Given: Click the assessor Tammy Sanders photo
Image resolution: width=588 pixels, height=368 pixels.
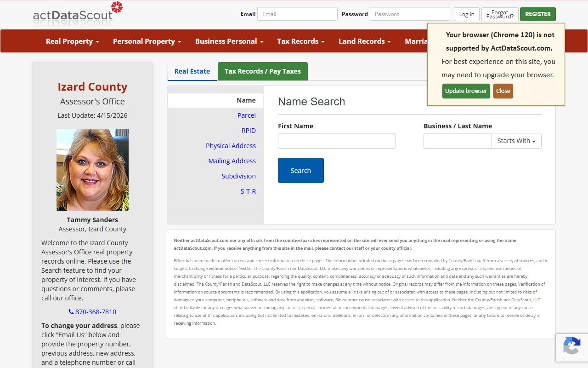Looking at the screenshot, I should tap(92, 170).
